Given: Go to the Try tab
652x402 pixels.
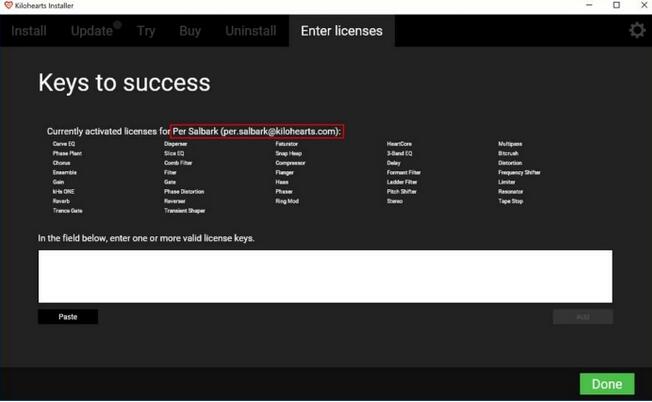Looking at the screenshot, I should point(146,31).
